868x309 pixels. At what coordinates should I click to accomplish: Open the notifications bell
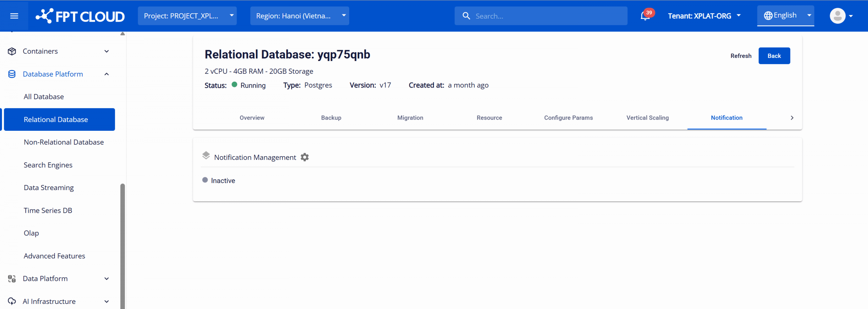coord(645,16)
